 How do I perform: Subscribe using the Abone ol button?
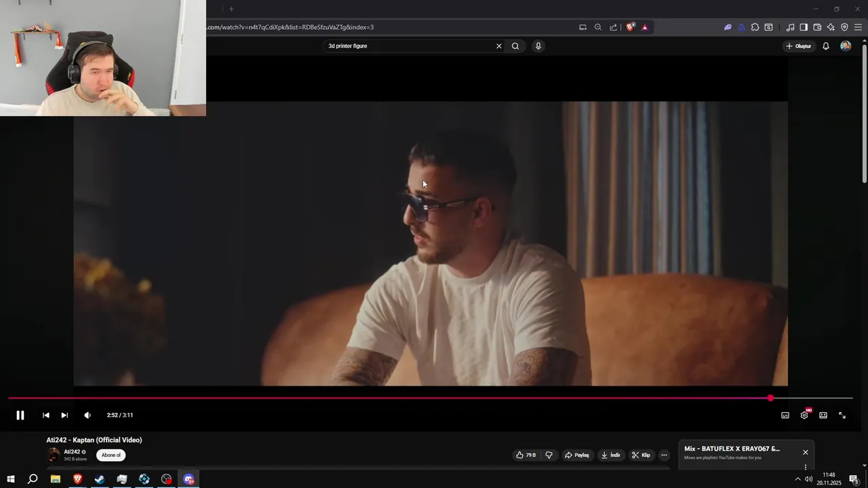tap(111, 455)
